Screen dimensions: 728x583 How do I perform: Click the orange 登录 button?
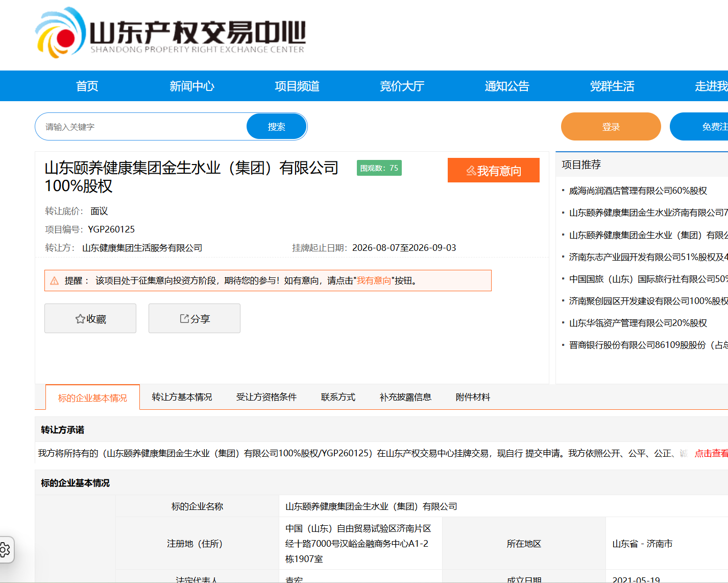coord(611,126)
